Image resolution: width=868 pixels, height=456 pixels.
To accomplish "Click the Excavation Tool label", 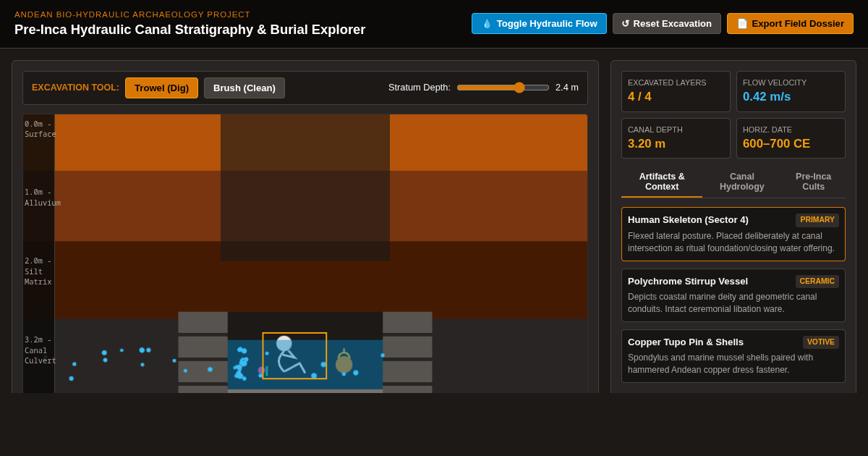I will click(x=75, y=88).
